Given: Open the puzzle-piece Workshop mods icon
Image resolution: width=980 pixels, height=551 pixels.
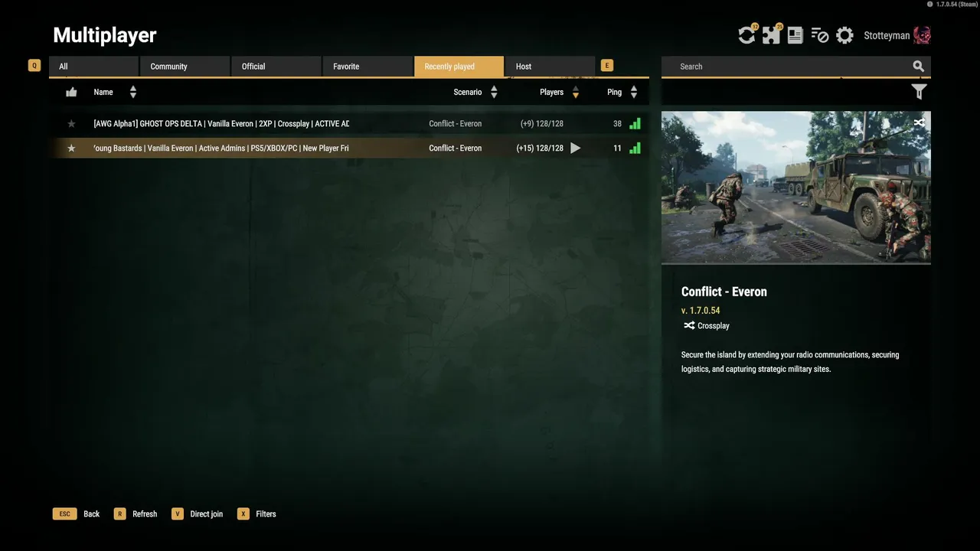Looking at the screenshot, I should pos(771,35).
